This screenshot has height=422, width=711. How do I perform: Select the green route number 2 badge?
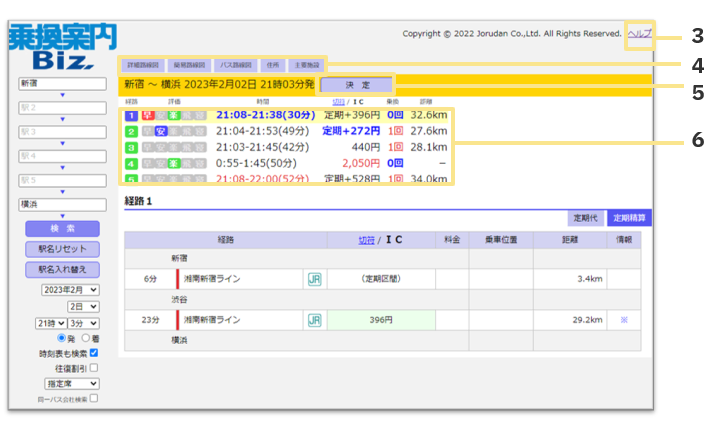click(x=129, y=130)
